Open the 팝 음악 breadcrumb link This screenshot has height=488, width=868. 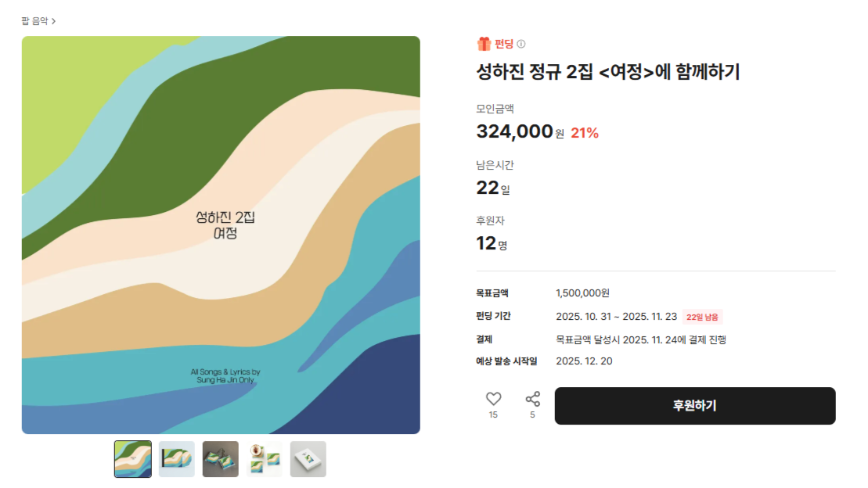(34, 21)
